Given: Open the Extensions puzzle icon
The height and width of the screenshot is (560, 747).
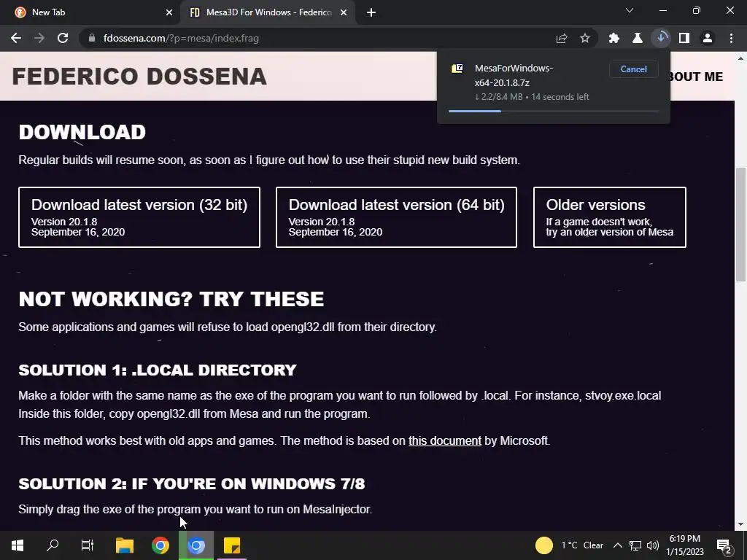Looking at the screenshot, I should [614, 38].
